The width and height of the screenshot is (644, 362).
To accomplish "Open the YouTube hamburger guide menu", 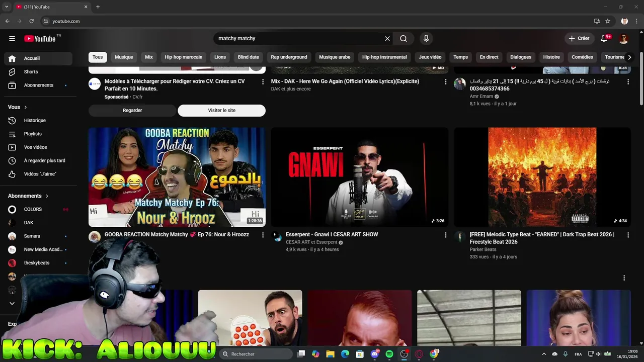I will [x=12, y=39].
